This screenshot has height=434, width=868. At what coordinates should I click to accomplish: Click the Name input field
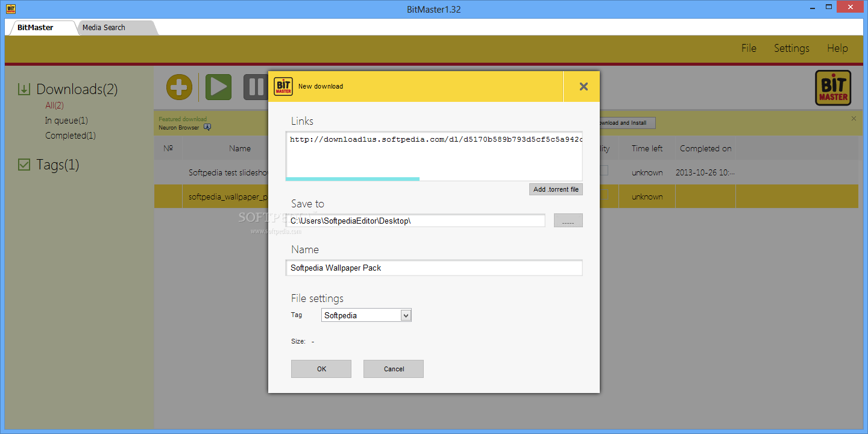[x=434, y=268]
